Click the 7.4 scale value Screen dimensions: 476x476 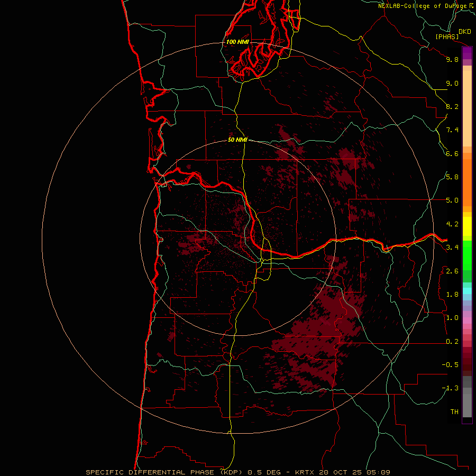click(452, 130)
